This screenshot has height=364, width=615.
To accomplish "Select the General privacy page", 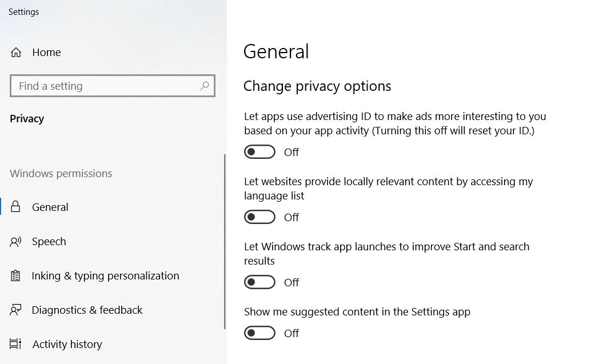I will point(50,207).
